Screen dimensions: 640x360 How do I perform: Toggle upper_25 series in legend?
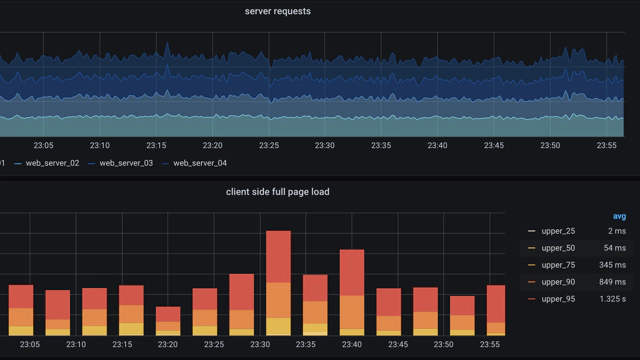[558, 231]
